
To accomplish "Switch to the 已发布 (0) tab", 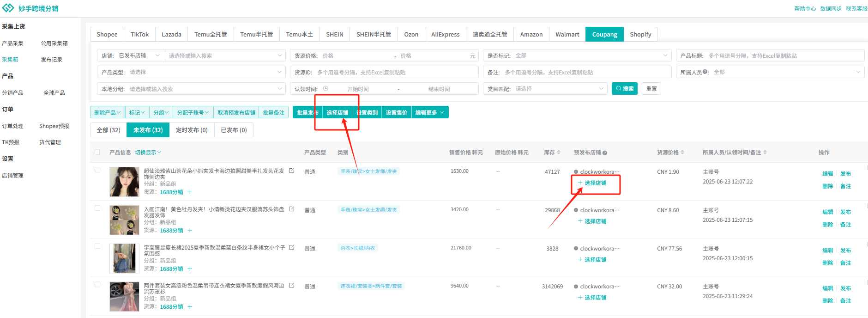I will tap(234, 130).
